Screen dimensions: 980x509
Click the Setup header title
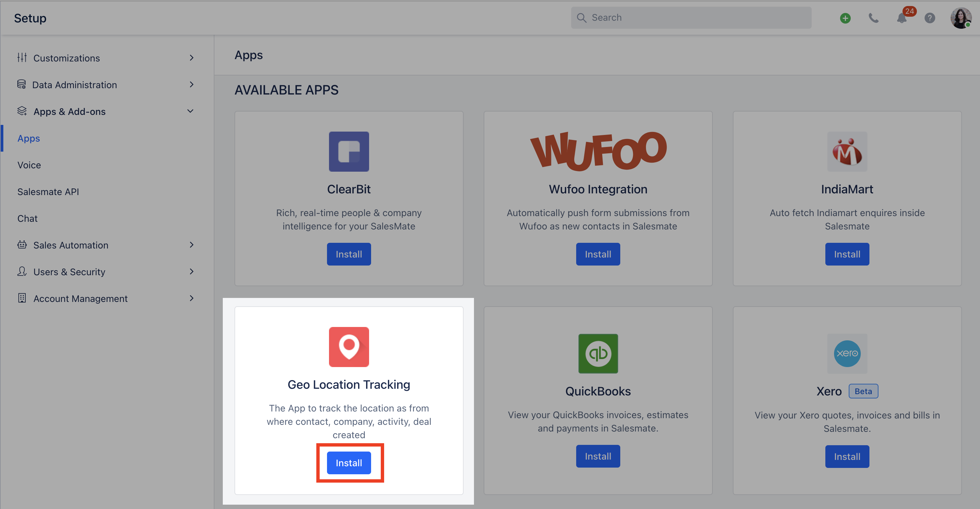[x=30, y=18]
